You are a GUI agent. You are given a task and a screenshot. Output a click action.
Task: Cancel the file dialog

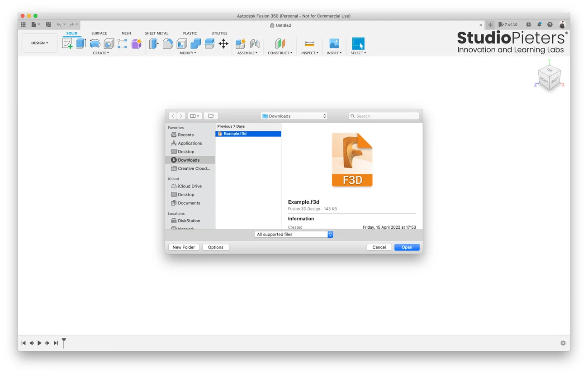click(x=379, y=247)
